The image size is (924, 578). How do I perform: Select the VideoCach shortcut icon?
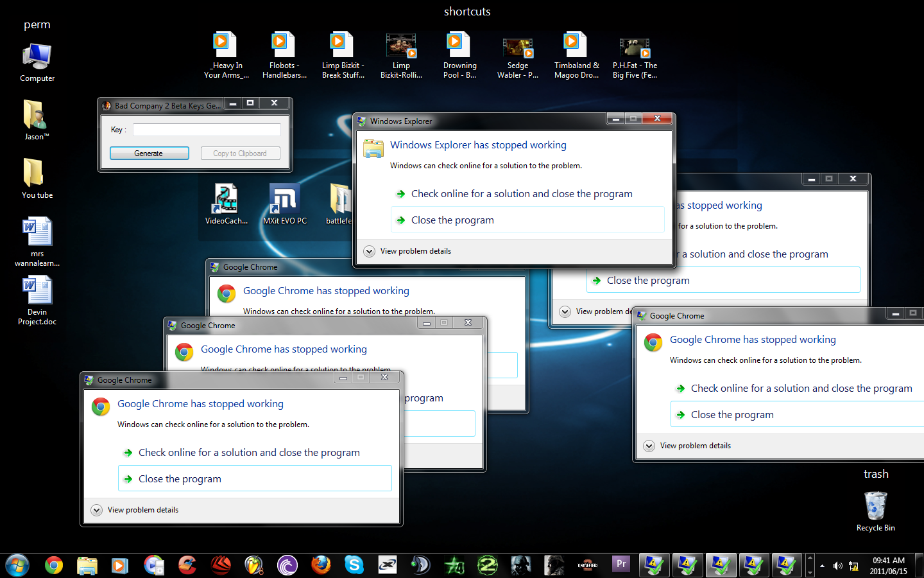point(227,204)
